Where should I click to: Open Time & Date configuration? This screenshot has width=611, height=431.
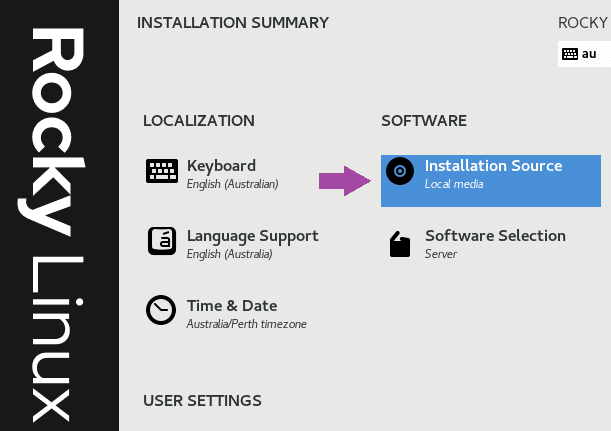click(x=226, y=314)
